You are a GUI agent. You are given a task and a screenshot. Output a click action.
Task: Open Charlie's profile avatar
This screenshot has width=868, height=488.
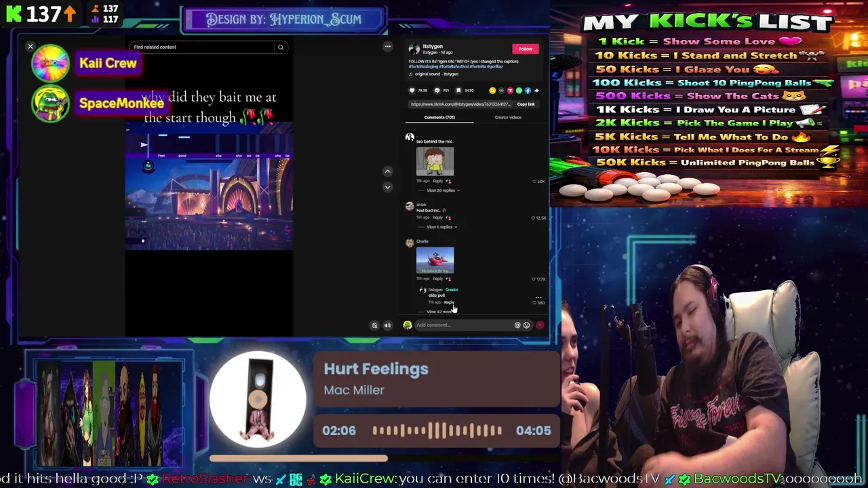410,243
